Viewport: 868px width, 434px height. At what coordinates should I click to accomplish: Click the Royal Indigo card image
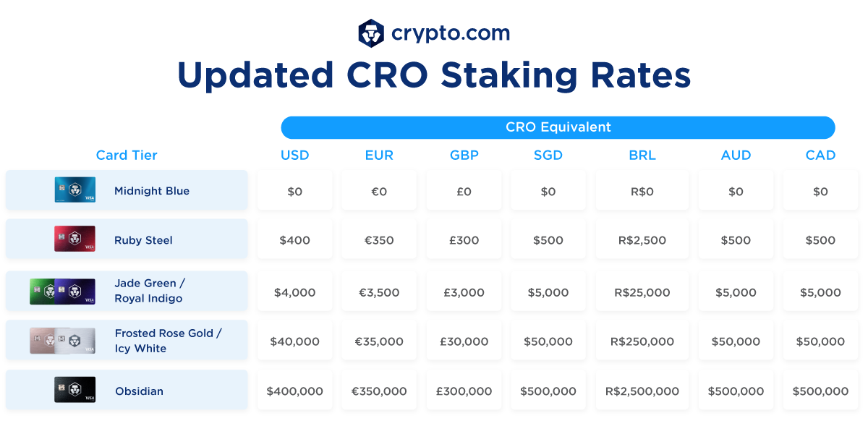[78, 291]
